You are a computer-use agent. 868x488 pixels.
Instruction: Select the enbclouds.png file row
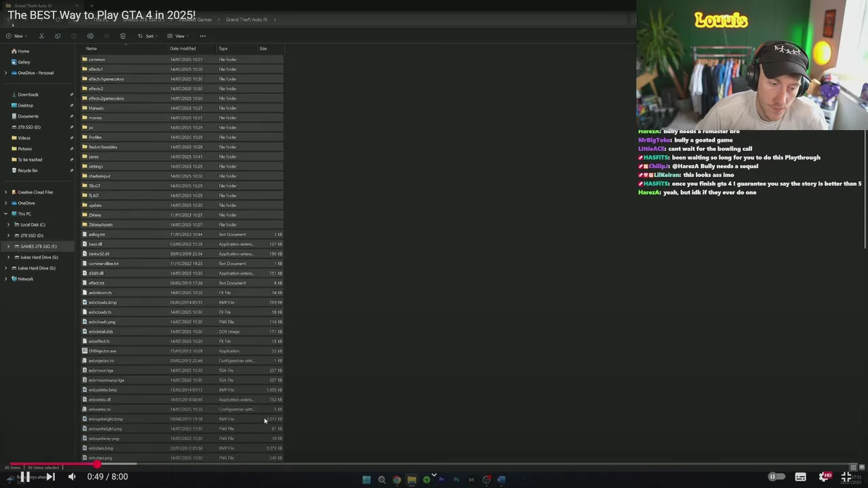182,322
